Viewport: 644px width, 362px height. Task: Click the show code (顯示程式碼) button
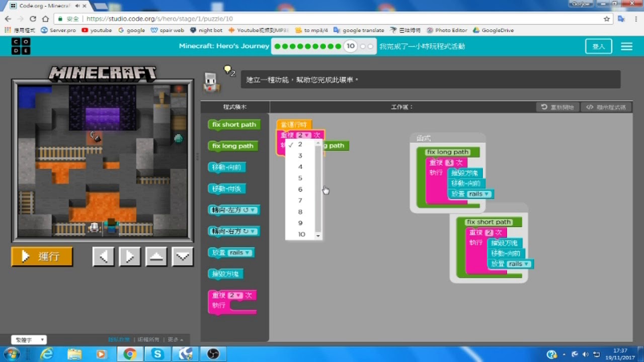point(606,107)
